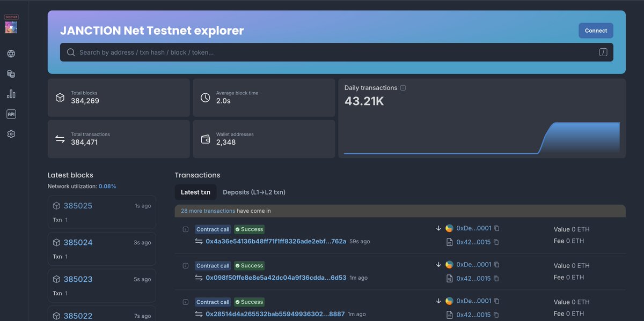Screen dimensions: 644x321
Task: Open contract 0x42...0015 in 0x28514d transaction
Action: (x=473, y=315)
